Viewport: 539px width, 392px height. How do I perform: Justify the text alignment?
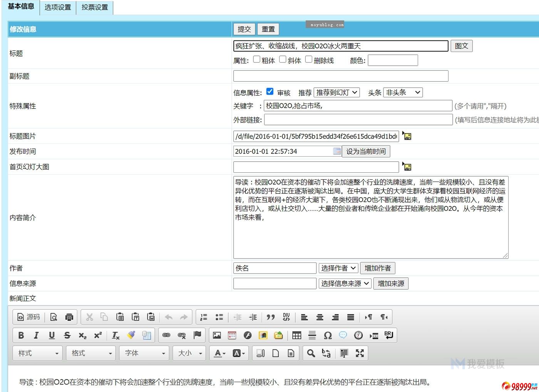(x=350, y=317)
